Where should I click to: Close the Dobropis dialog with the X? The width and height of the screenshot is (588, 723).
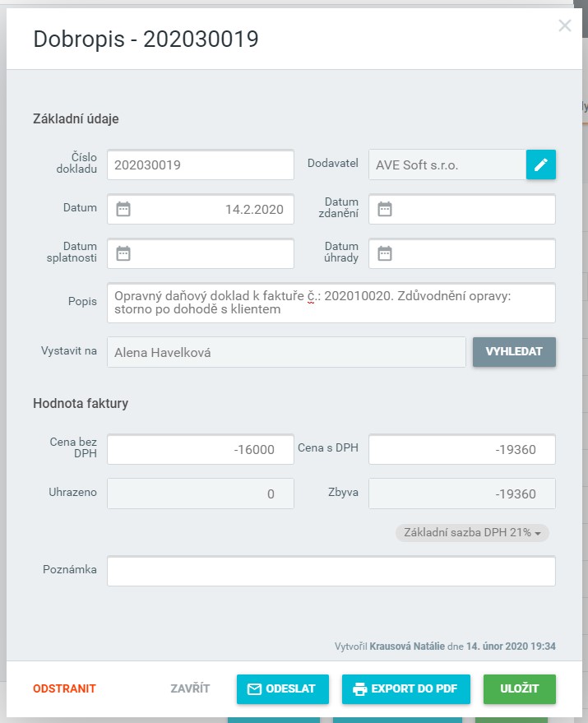pos(565,25)
